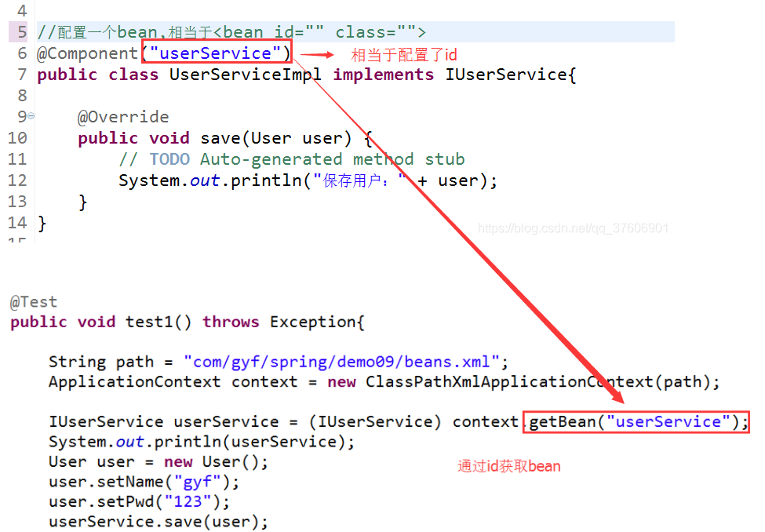Click the getBean("userService") call
Image resolution: width=765 pixels, height=532 pixels.
[634, 421]
